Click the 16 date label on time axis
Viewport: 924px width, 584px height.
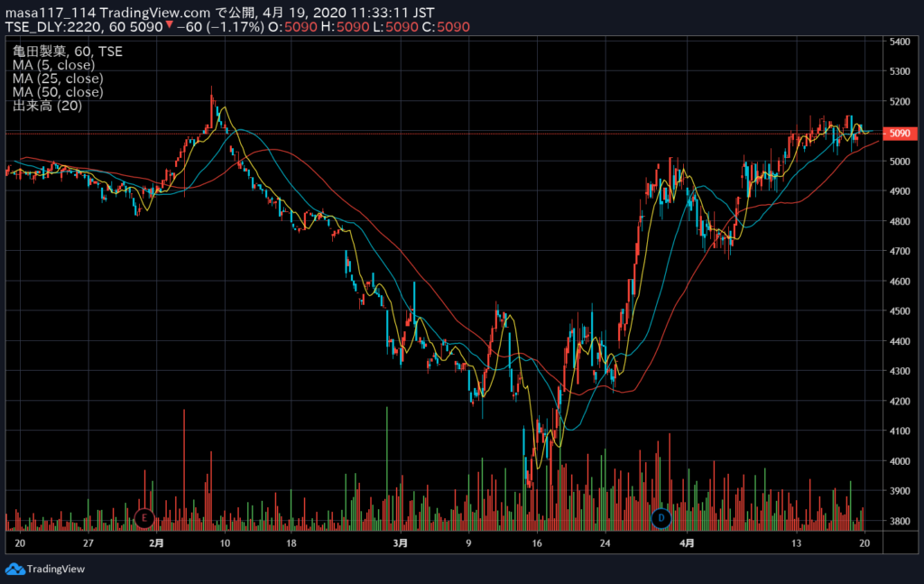pyautogui.click(x=536, y=542)
